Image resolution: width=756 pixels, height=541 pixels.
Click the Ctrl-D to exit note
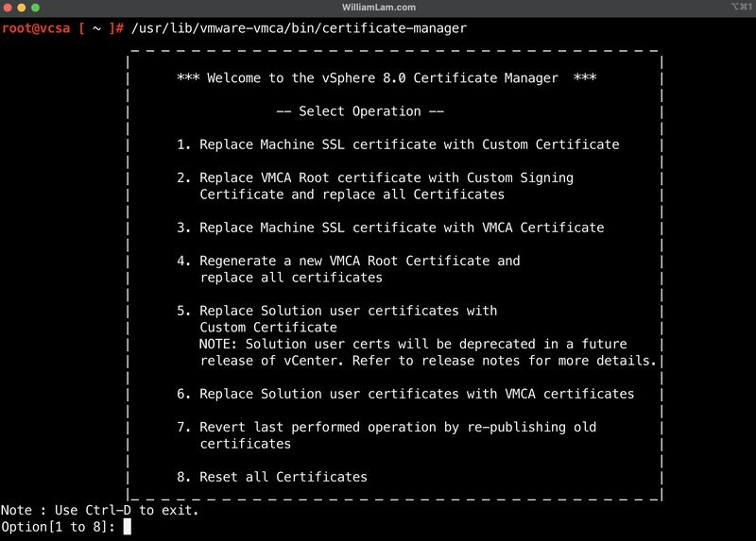[x=99, y=510]
